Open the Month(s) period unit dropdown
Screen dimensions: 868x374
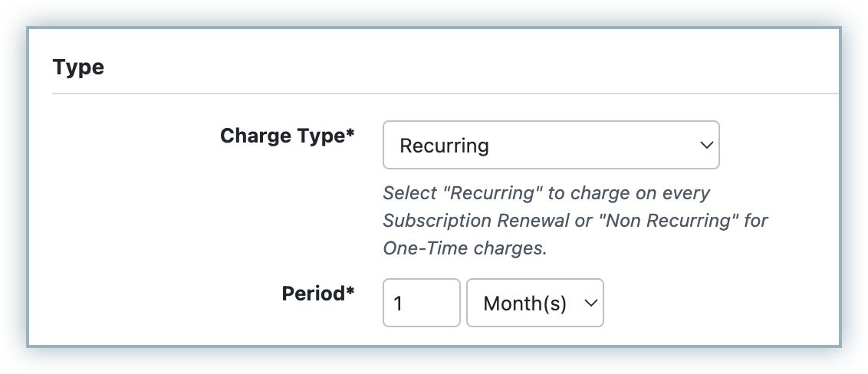[x=534, y=303]
